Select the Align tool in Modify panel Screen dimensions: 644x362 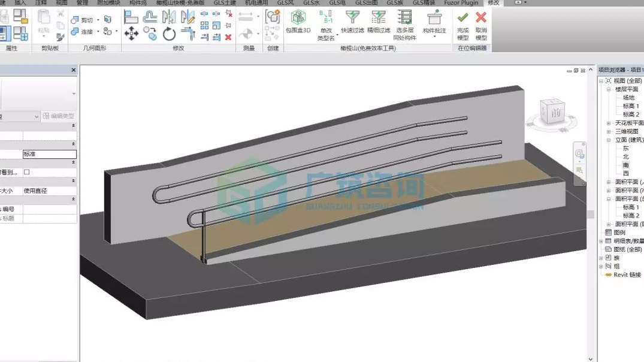(x=131, y=17)
